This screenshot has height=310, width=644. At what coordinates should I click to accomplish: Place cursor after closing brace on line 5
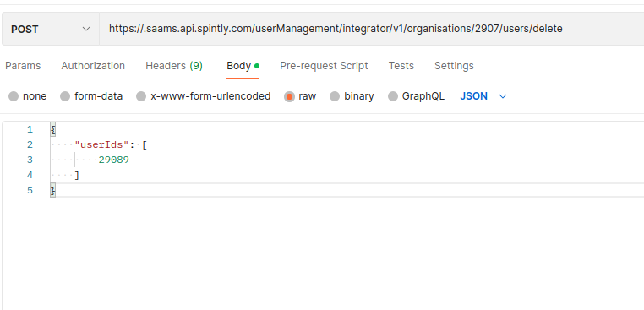coord(56,191)
